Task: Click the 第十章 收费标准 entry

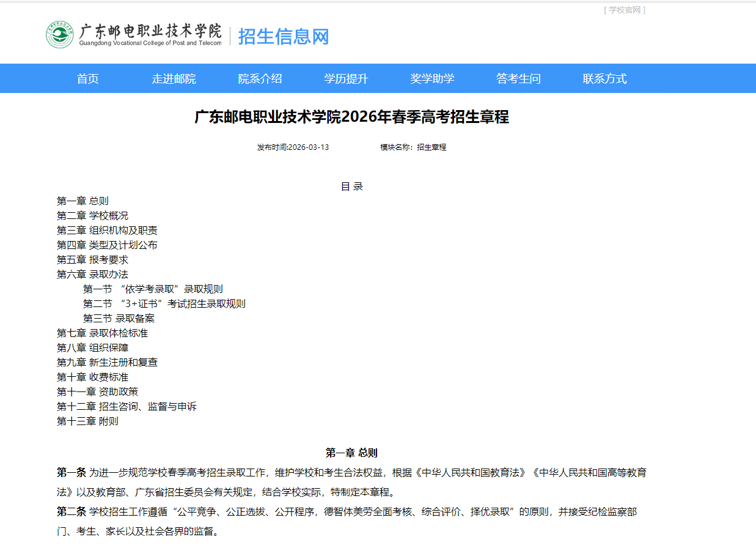Action: coord(93,377)
